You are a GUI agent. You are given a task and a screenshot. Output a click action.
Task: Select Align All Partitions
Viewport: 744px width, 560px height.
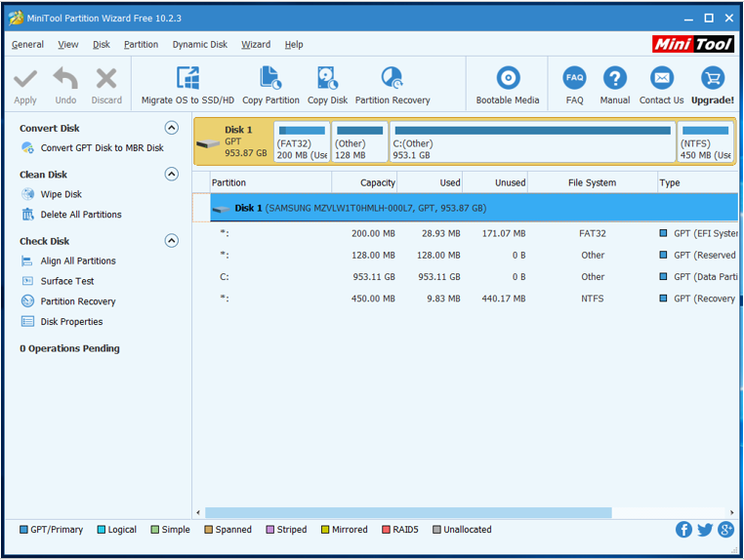[x=78, y=261]
